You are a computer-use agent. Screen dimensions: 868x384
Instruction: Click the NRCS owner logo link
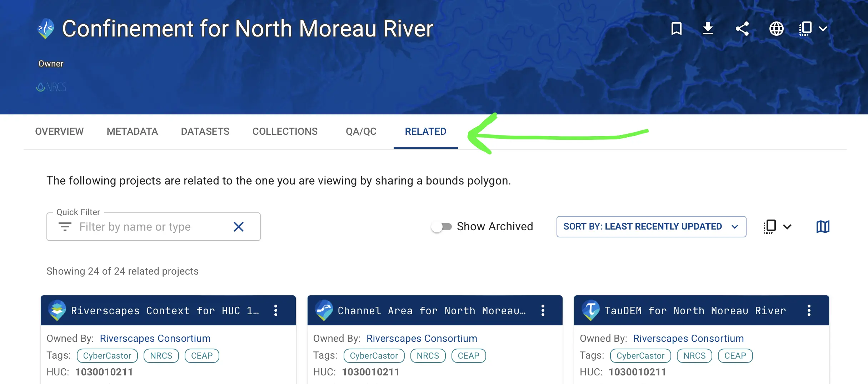(x=51, y=87)
